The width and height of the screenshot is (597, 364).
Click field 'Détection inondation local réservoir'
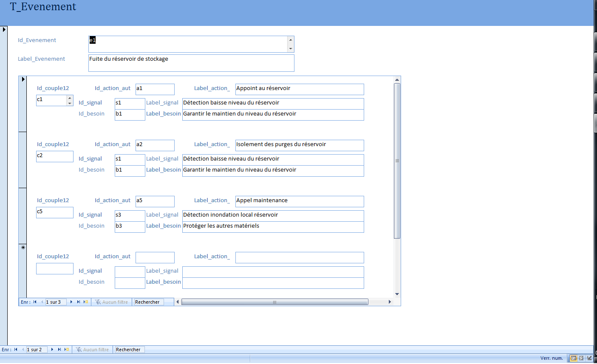pos(273,216)
